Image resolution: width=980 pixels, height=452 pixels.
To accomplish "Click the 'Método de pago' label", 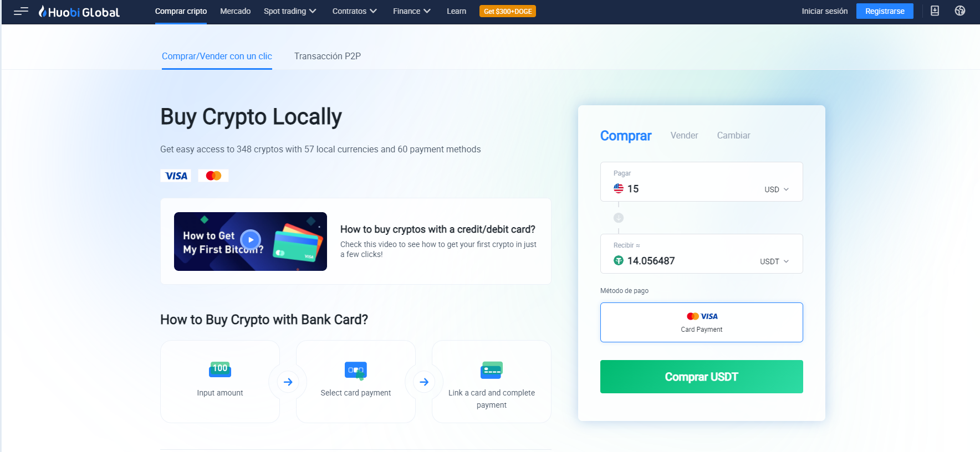I will (x=624, y=291).
